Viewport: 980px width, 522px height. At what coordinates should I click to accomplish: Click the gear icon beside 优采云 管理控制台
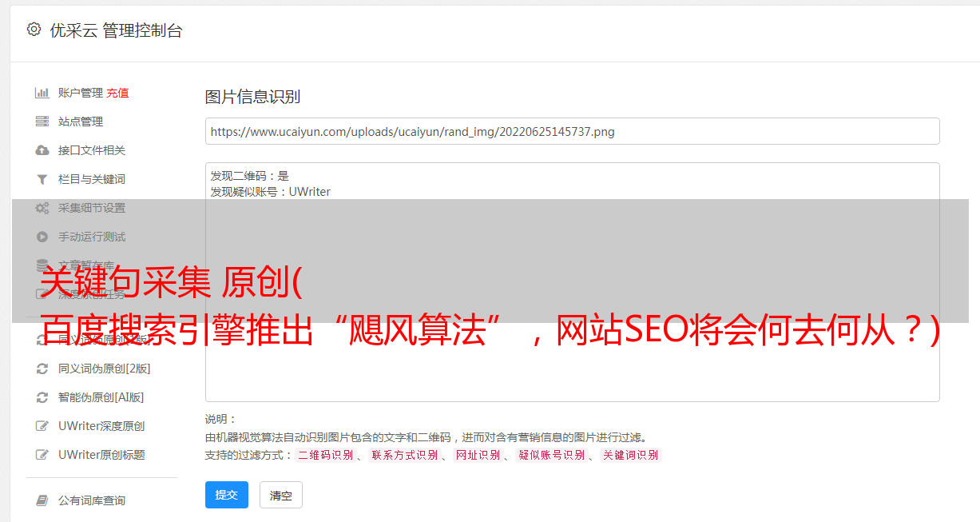click(34, 30)
